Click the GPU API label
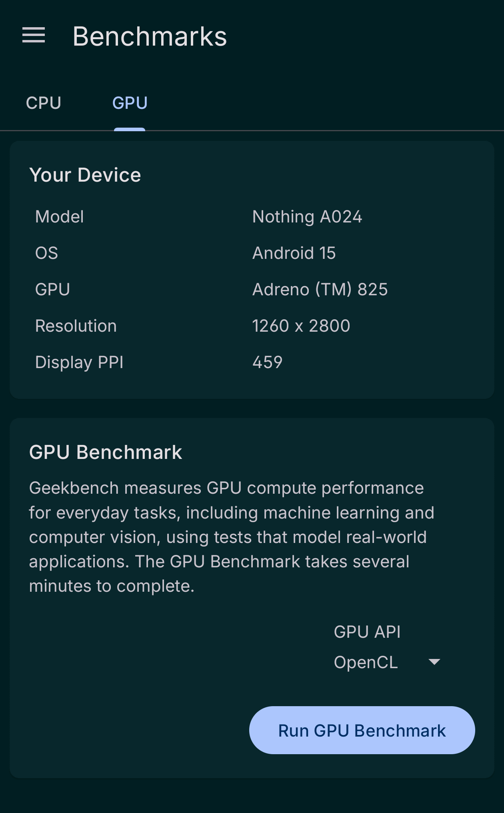This screenshot has height=813, width=504. [367, 632]
